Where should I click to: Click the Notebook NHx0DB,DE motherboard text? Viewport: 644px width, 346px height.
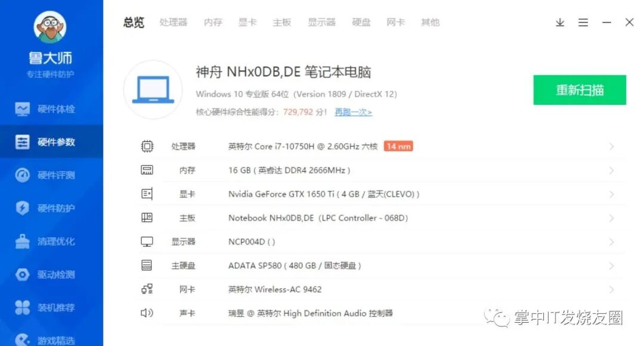pyautogui.click(x=318, y=218)
